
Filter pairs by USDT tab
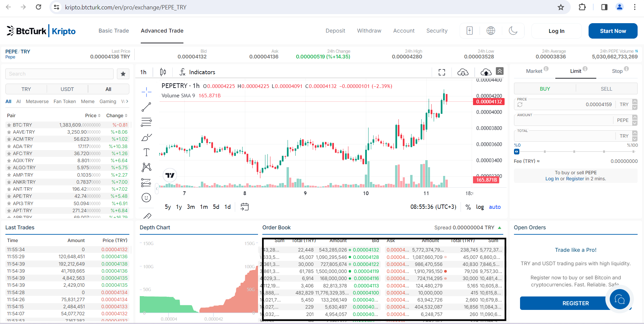pos(67,89)
